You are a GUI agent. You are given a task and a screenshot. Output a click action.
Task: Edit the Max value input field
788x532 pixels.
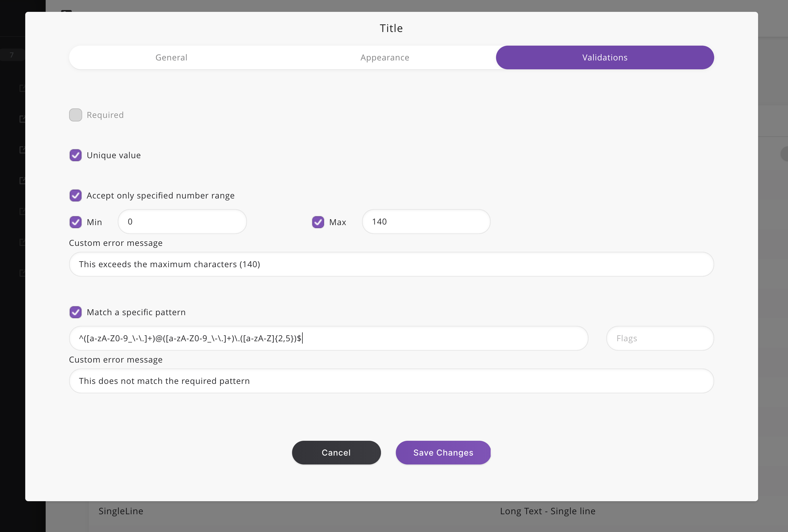(x=426, y=222)
